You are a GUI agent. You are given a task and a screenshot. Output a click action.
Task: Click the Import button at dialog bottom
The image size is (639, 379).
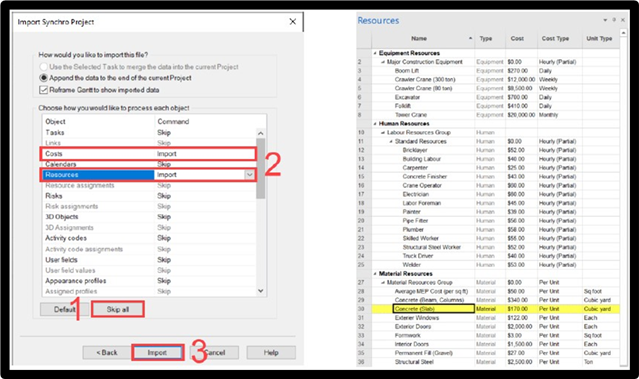(x=157, y=353)
